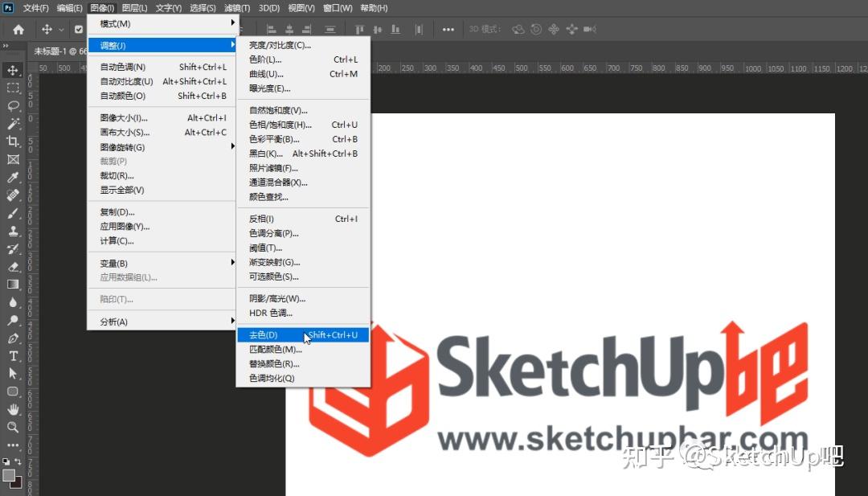
Task: Select the Magic Wand tool
Action: pos(14,123)
